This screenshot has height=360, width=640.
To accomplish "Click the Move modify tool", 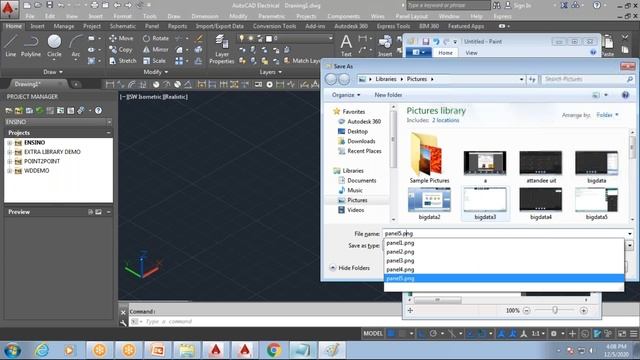I will tap(121, 38).
